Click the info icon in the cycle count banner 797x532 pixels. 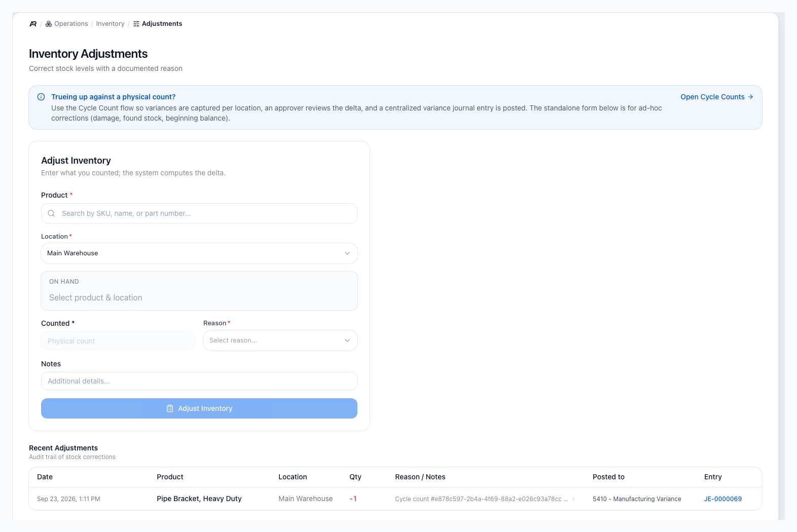click(41, 97)
